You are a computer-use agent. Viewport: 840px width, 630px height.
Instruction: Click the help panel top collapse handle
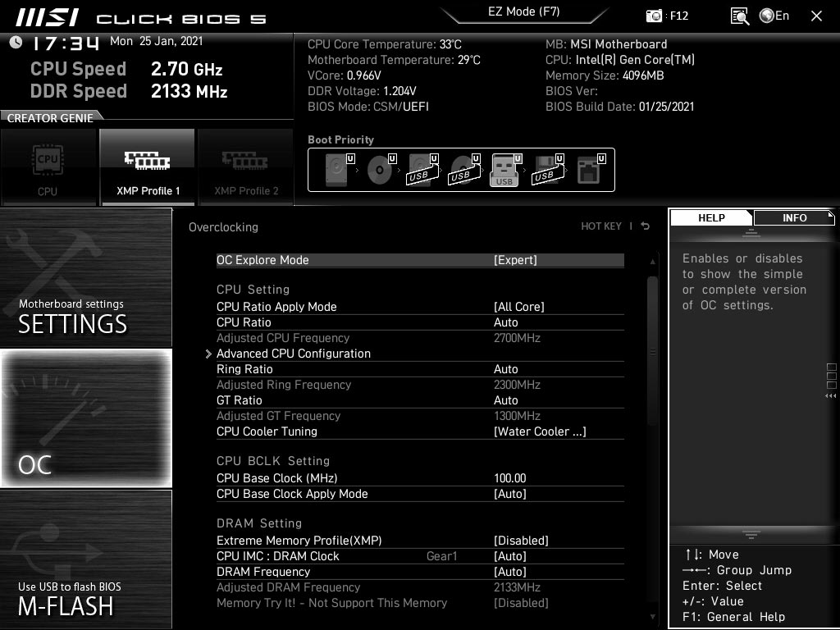(751, 233)
